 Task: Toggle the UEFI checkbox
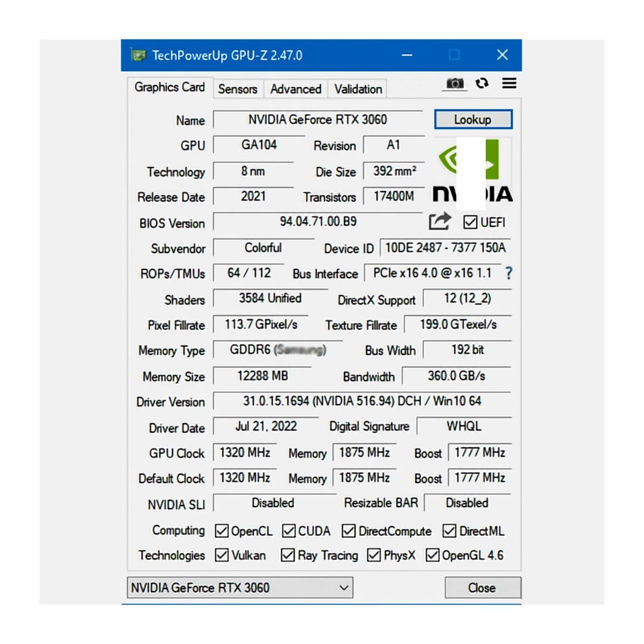point(470,222)
